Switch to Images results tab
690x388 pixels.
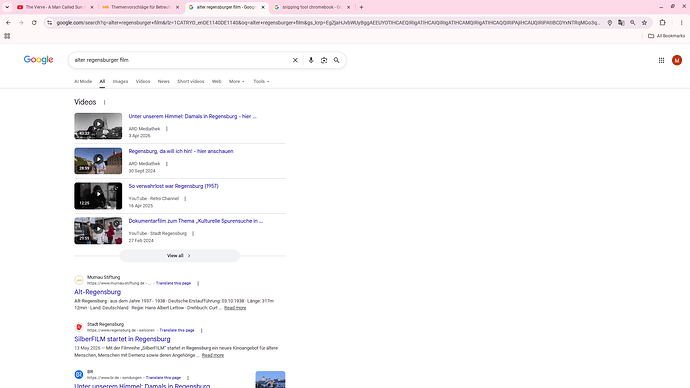tap(120, 81)
